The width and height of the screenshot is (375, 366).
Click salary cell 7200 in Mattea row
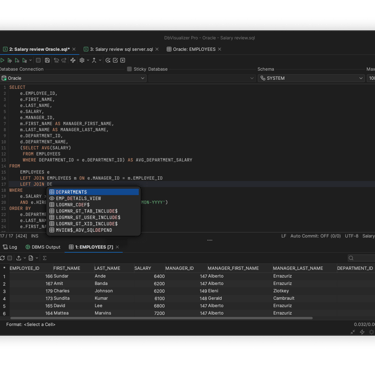(x=159, y=313)
